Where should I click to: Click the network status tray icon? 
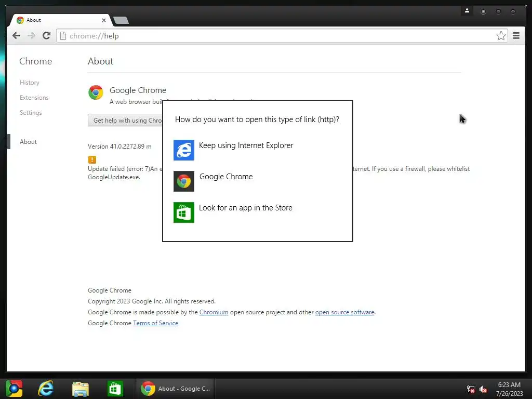(x=471, y=389)
